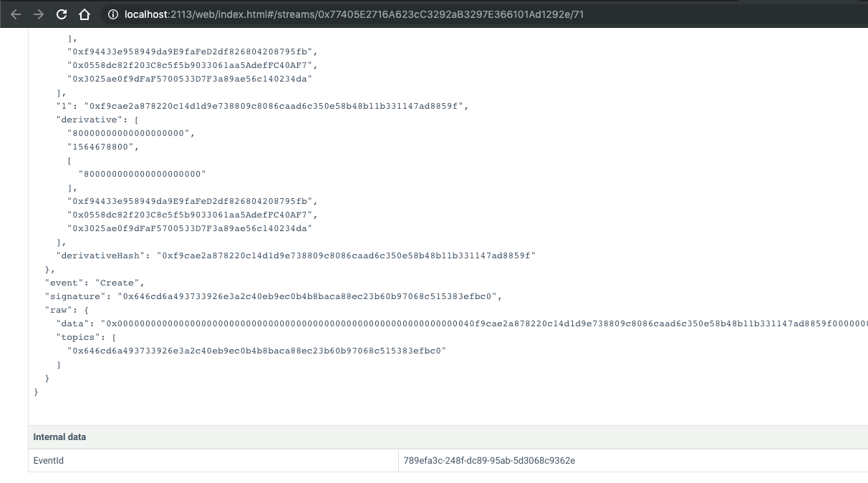Select the long "data" hex line
The image size is (868, 483).
click(x=462, y=323)
